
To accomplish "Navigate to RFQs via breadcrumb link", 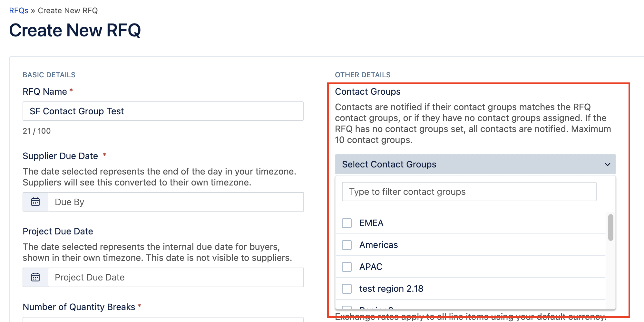I will click(19, 11).
